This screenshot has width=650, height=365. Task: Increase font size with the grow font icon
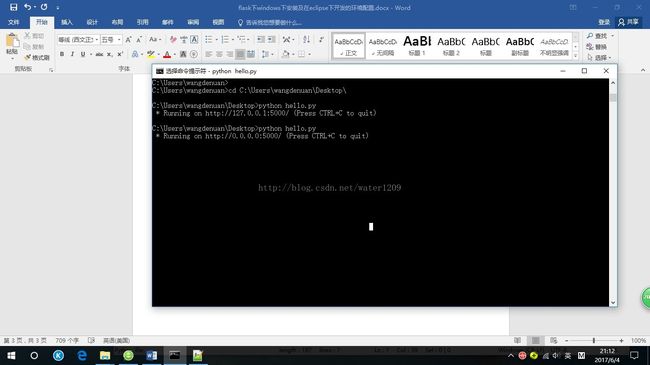(x=129, y=39)
